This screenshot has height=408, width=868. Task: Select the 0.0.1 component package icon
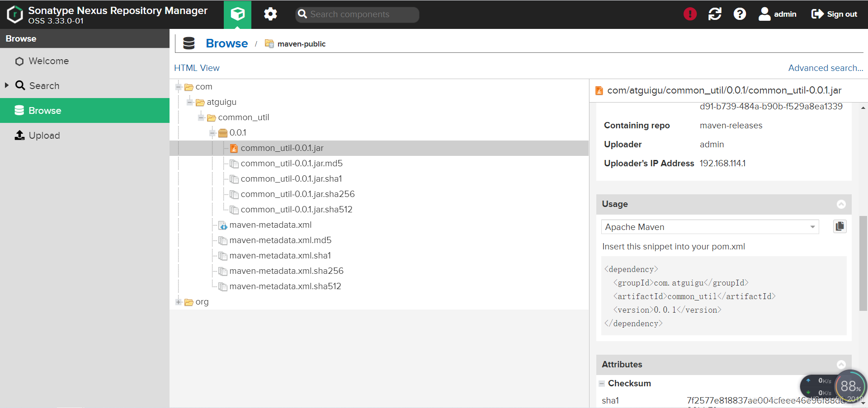[223, 133]
